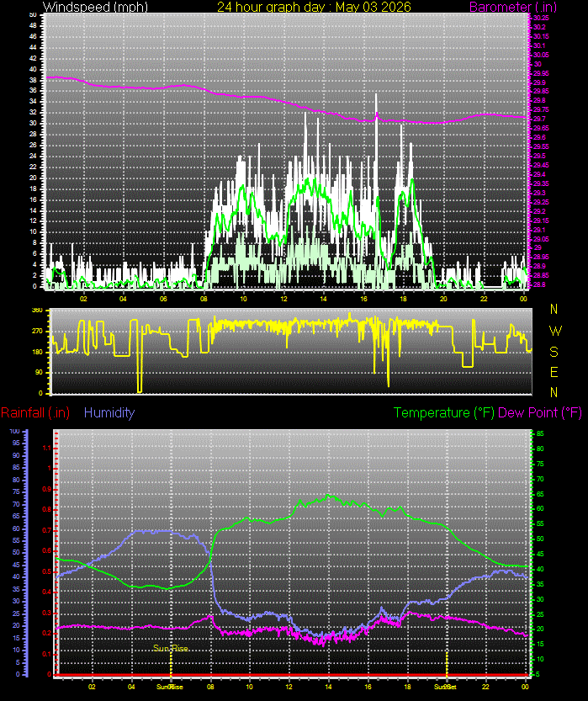Click the '40' windspeed axis value
The height and width of the screenshot is (701, 588).
[33, 69]
